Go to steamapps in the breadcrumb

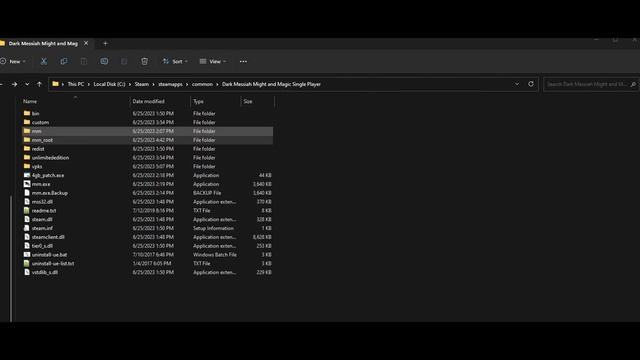pos(170,84)
